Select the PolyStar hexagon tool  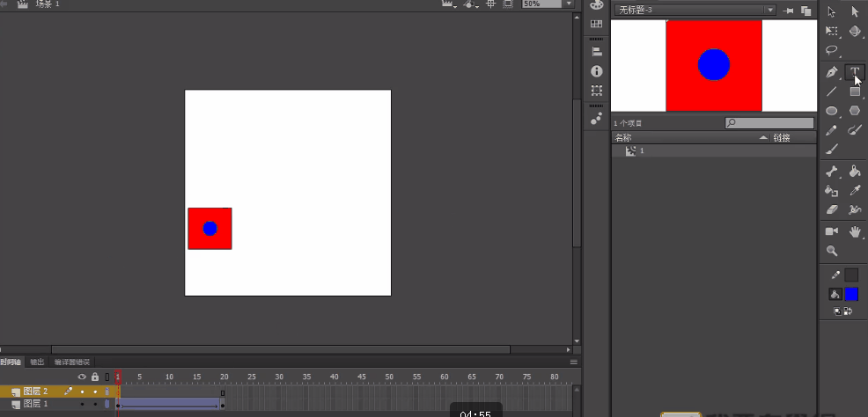(x=855, y=111)
